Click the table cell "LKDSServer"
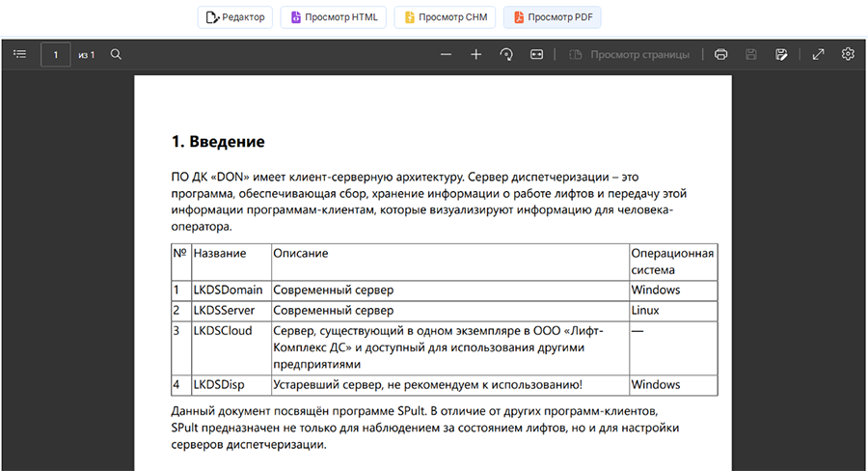The height and width of the screenshot is (471, 868). coord(231,311)
